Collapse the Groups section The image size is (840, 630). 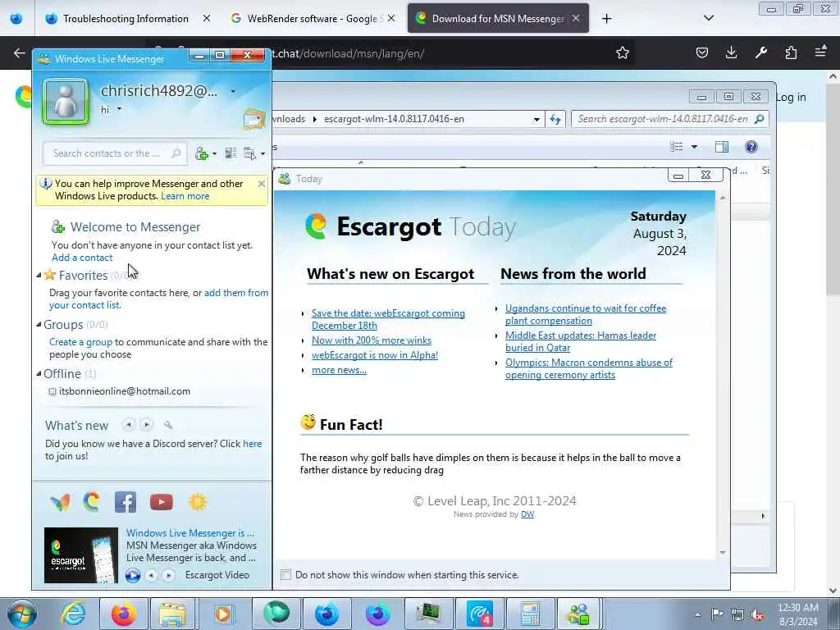pos(39,325)
